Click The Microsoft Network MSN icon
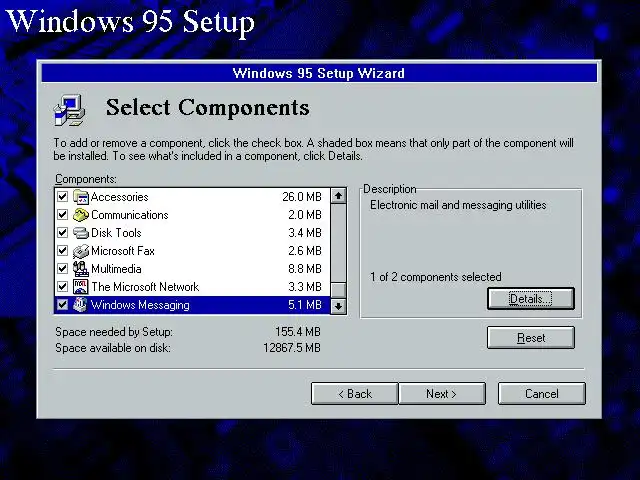 [x=81, y=287]
